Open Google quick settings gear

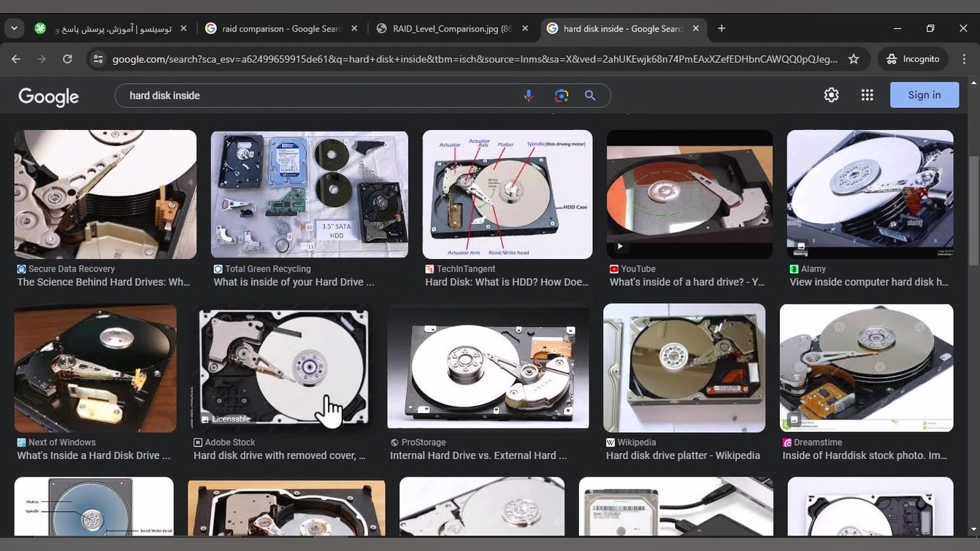831,95
